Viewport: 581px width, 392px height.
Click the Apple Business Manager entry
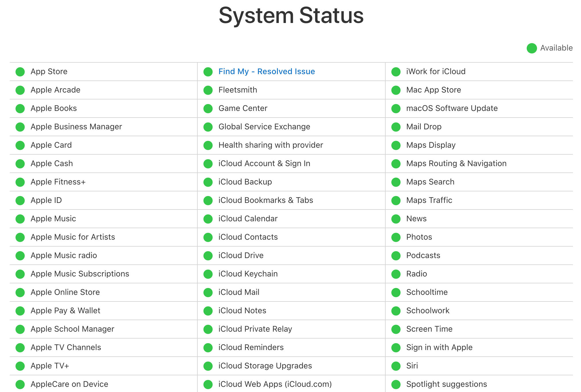point(76,127)
